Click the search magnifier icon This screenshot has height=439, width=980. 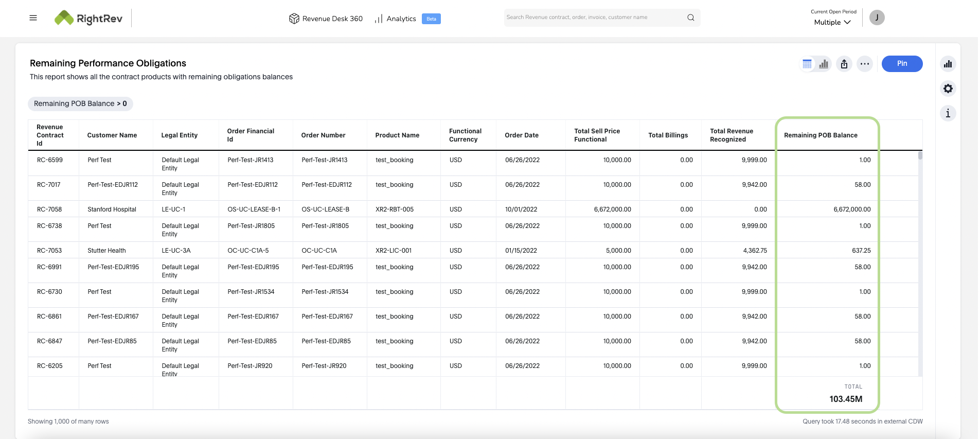690,17
